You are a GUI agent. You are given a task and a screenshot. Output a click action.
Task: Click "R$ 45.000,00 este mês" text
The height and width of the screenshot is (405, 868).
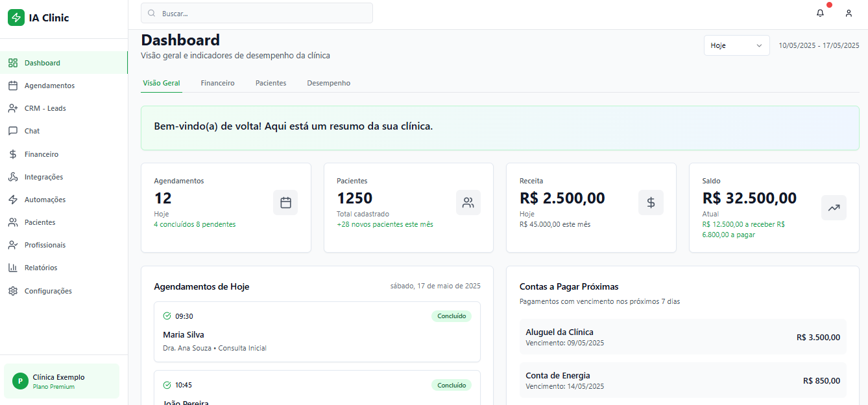point(555,224)
